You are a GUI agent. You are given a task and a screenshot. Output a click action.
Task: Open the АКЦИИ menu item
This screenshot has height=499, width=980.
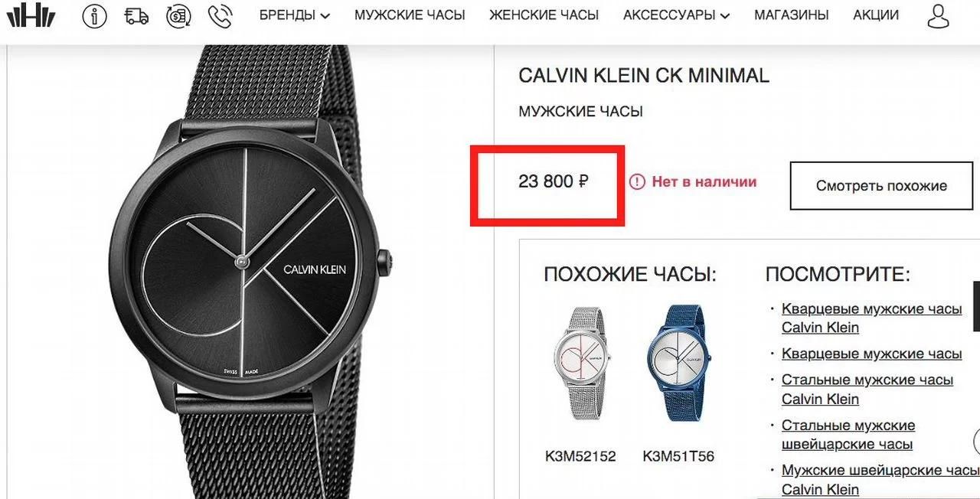click(876, 15)
